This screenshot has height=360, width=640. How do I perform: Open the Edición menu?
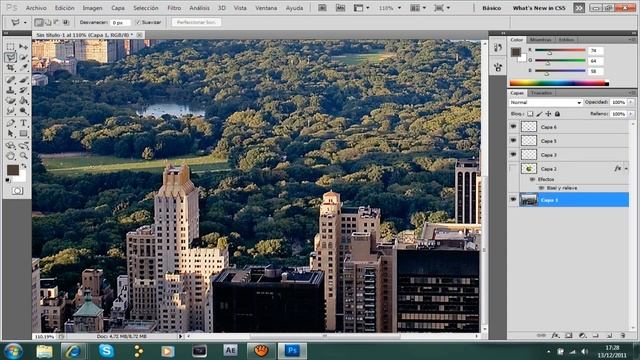[64, 8]
